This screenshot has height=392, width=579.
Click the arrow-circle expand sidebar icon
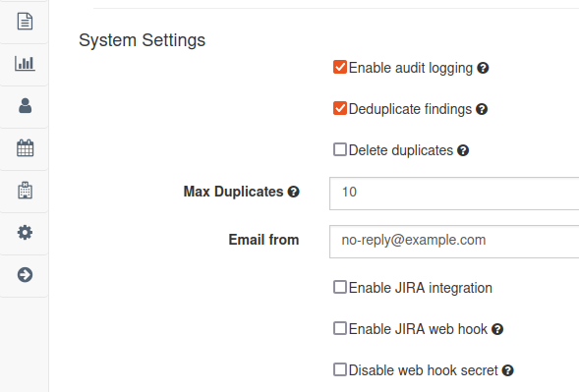pos(25,275)
